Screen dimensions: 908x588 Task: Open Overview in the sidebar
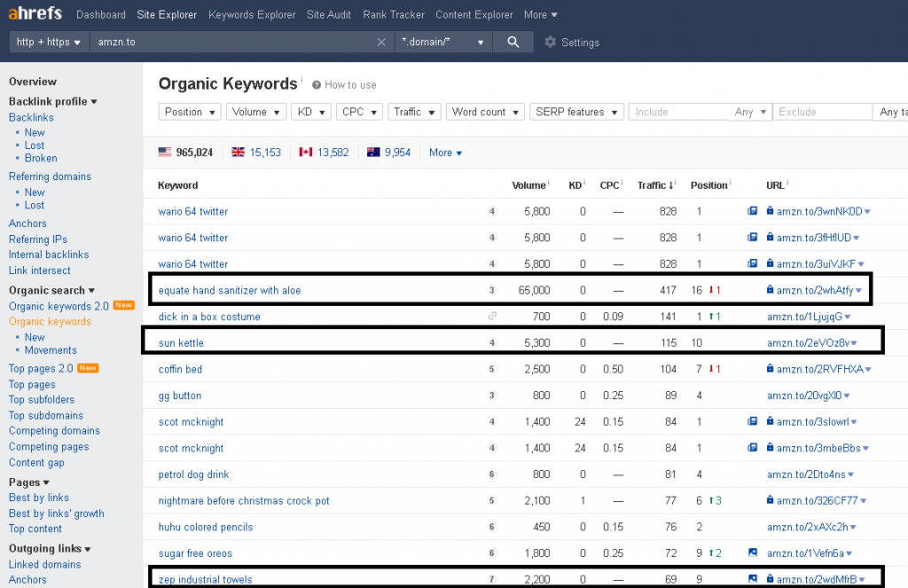click(33, 82)
